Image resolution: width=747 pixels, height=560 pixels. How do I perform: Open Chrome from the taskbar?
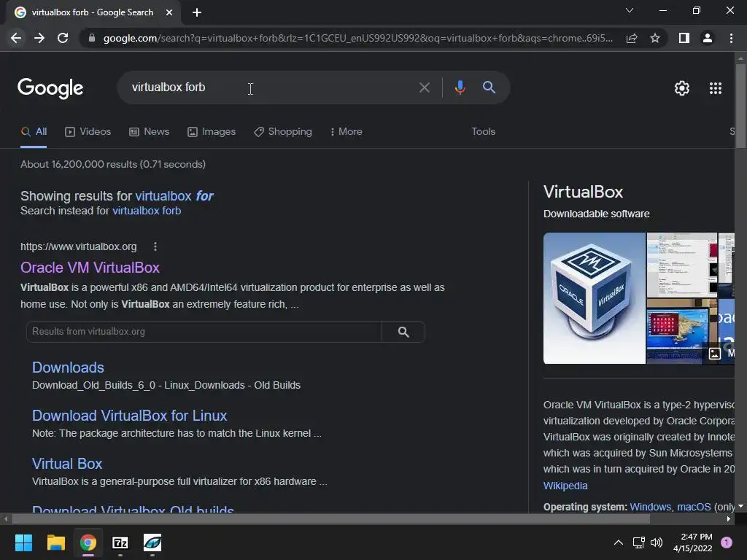point(88,542)
